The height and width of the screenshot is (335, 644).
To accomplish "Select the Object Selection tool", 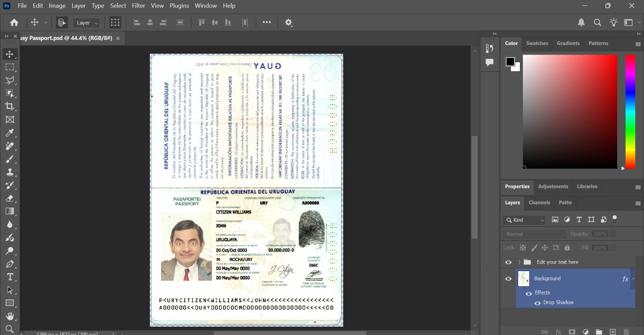I will [x=10, y=93].
